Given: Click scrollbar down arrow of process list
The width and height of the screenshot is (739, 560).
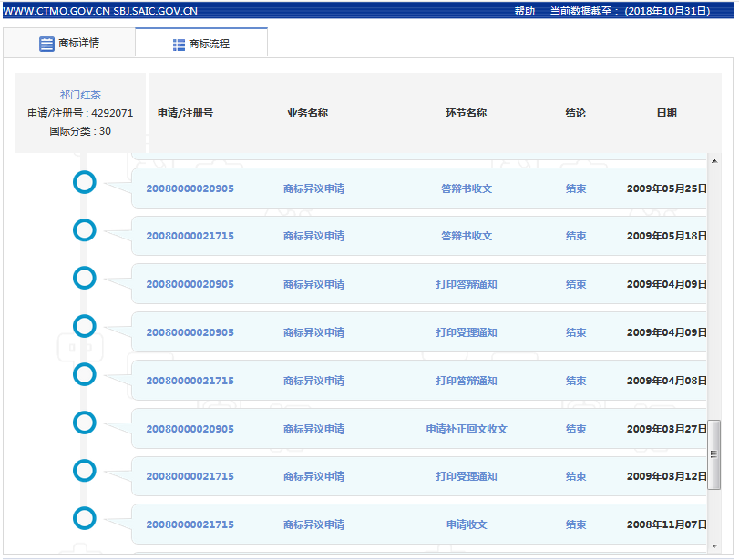Looking at the screenshot, I should pyautogui.click(x=714, y=546).
